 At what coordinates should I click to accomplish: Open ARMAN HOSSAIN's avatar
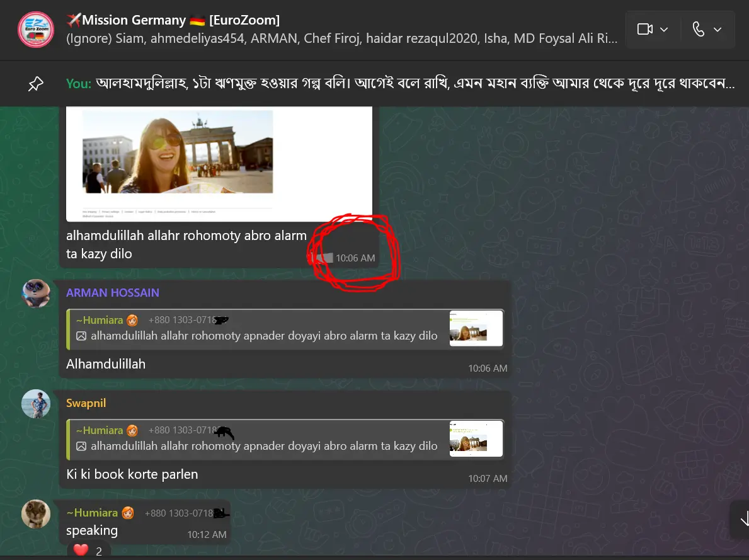pos(36,294)
